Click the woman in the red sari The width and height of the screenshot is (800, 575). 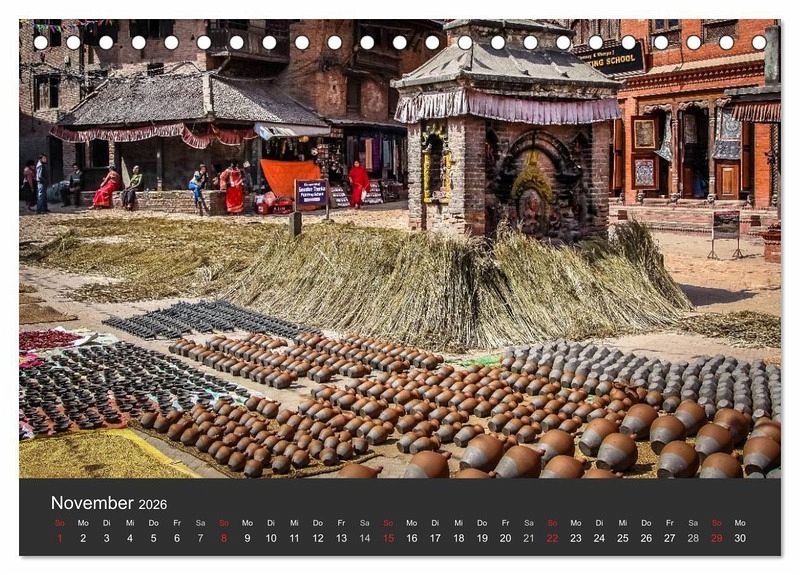tap(358, 185)
